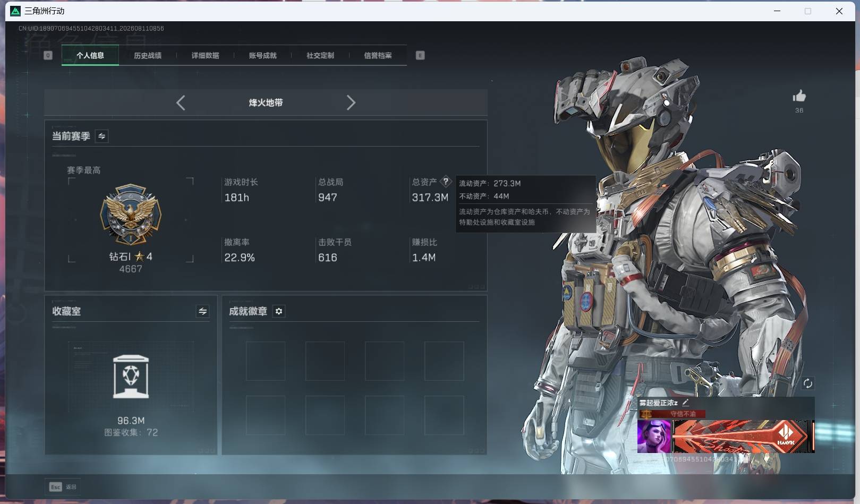The image size is (860, 504).
Task: Open 成就徽章 settings gear
Action: pos(279,311)
